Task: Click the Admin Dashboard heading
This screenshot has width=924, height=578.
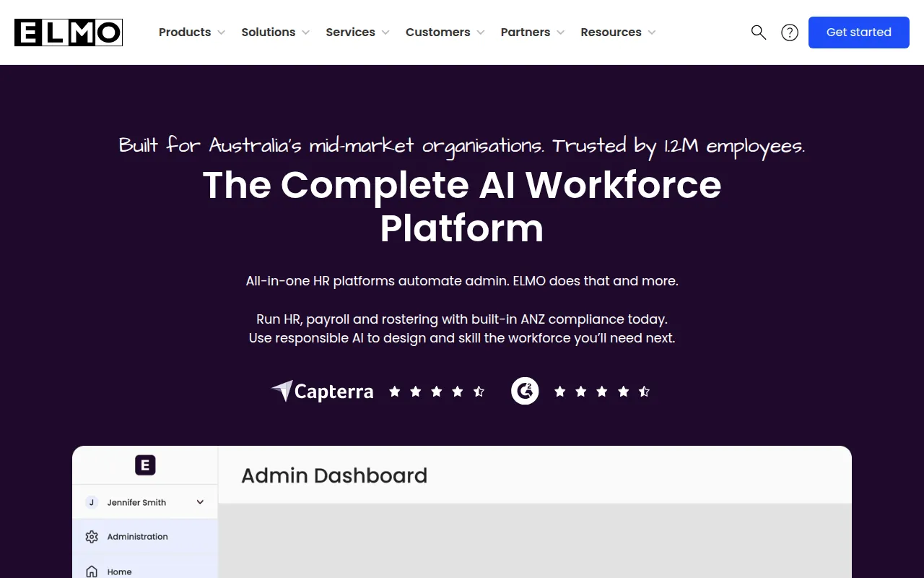Action: (x=334, y=475)
